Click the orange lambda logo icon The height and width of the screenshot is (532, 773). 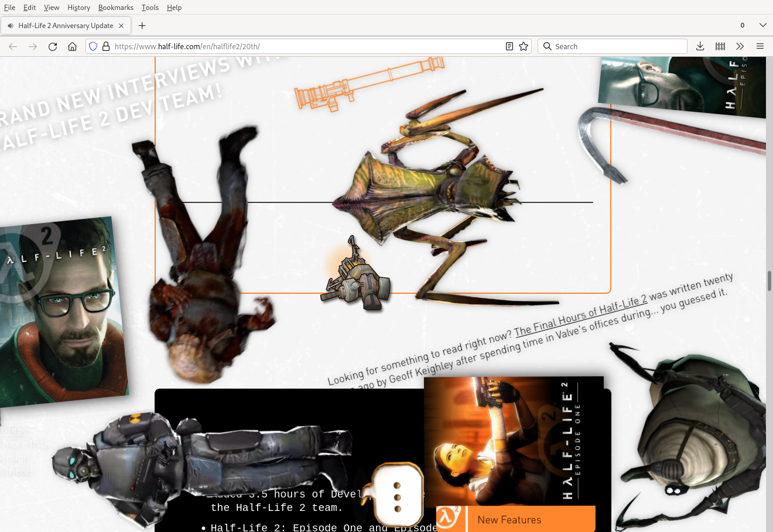click(449, 519)
